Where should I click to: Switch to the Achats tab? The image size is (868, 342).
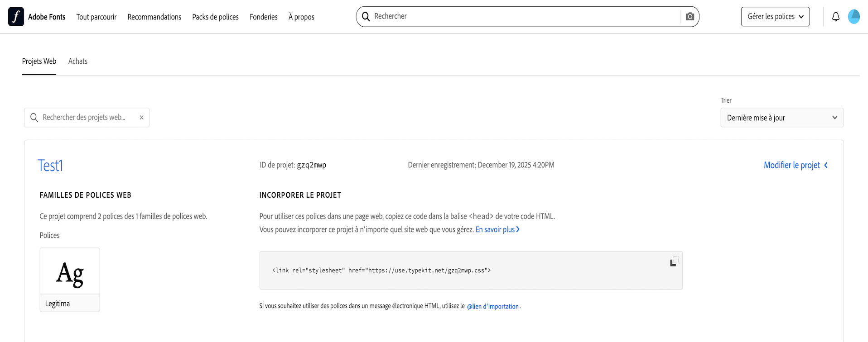(78, 62)
